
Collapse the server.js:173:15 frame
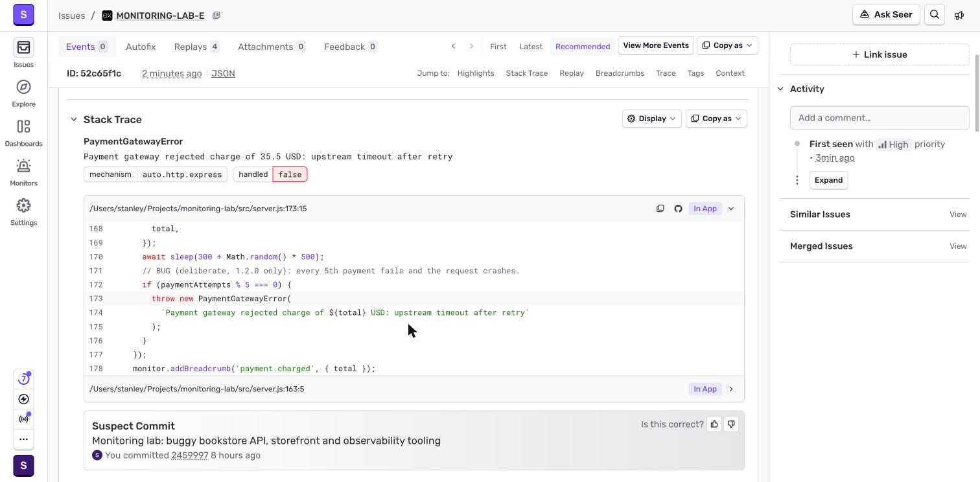731,209
